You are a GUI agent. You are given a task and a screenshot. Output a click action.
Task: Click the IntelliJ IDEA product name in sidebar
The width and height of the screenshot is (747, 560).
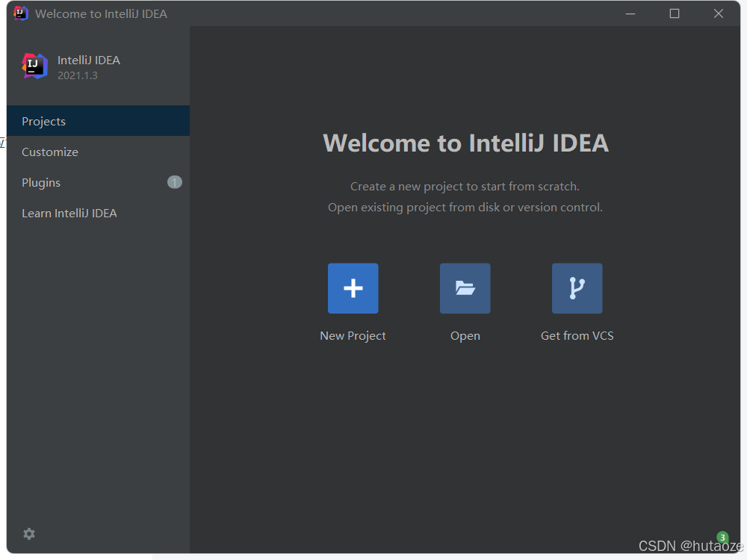click(89, 60)
